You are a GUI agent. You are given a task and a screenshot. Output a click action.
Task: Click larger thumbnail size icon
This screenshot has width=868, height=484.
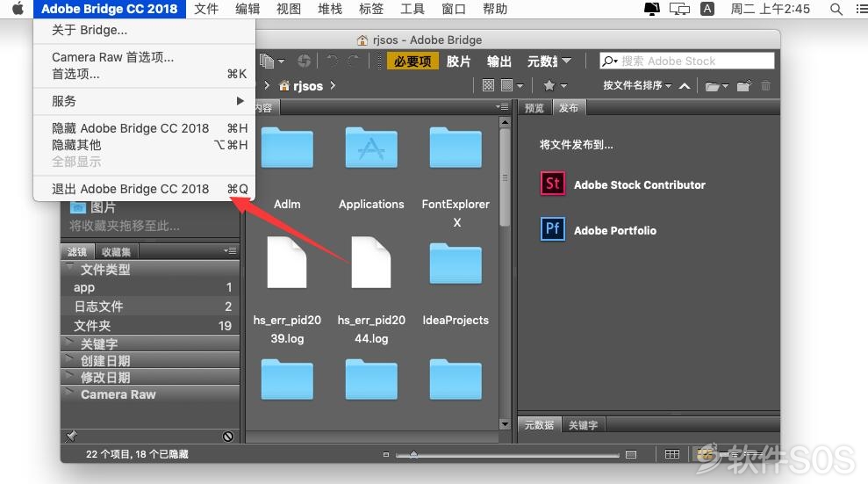630,455
